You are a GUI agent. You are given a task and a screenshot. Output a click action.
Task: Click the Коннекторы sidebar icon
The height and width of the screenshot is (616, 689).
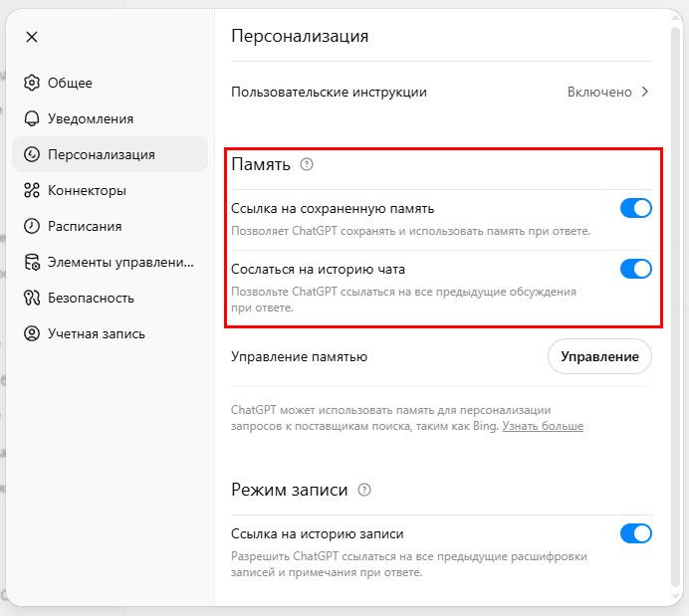[32, 190]
